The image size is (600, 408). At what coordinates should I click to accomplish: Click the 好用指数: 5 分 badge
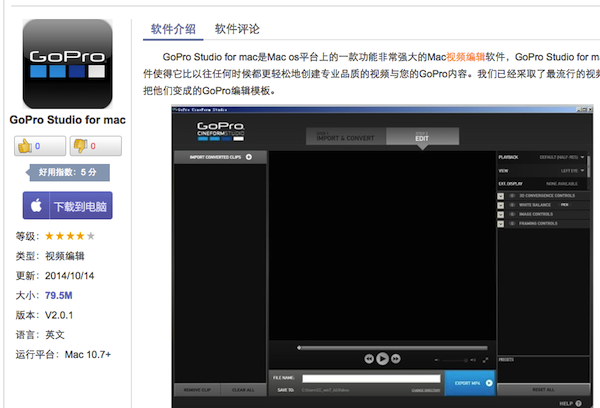67,172
